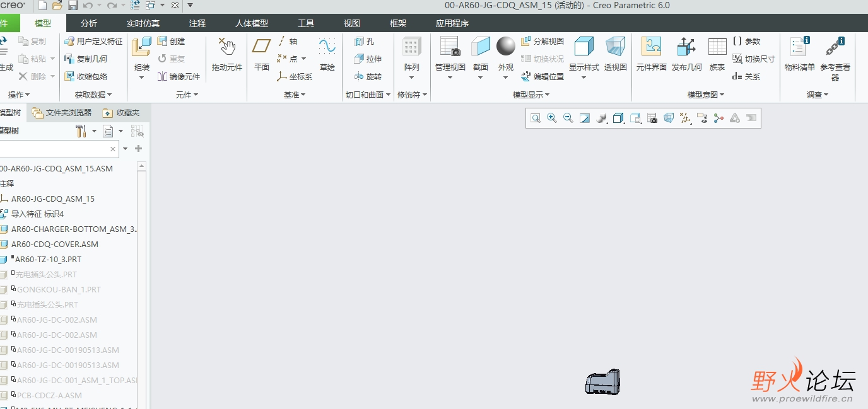The image size is (868, 409).
Task: Click the 孔 hole tool
Action: (365, 41)
